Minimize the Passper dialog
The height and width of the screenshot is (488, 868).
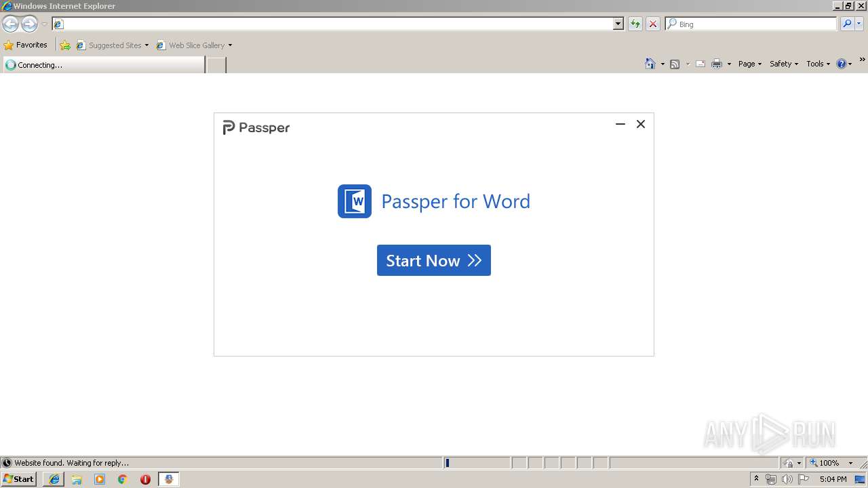click(620, 124)
